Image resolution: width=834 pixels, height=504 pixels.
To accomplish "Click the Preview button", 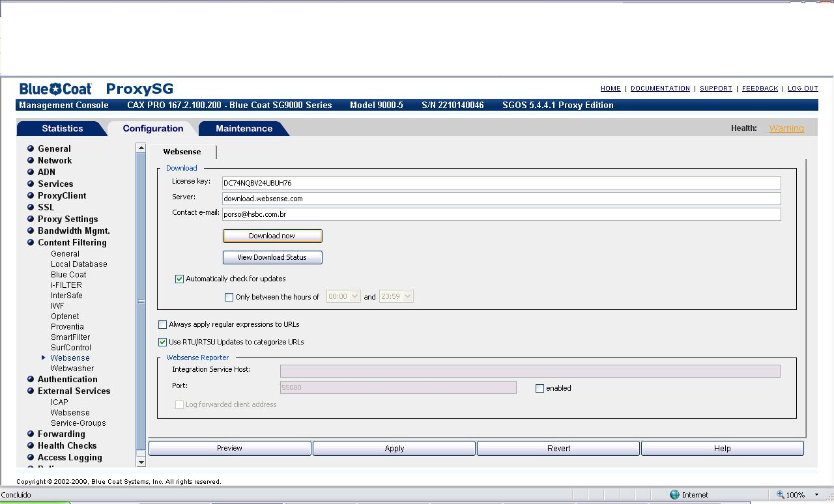I will tap(229, 448).
